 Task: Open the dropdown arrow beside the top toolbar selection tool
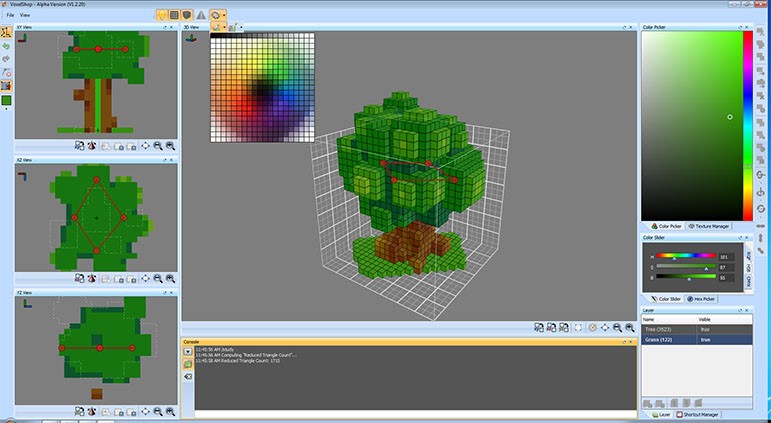pyautogui.click(x=225, y=16)
